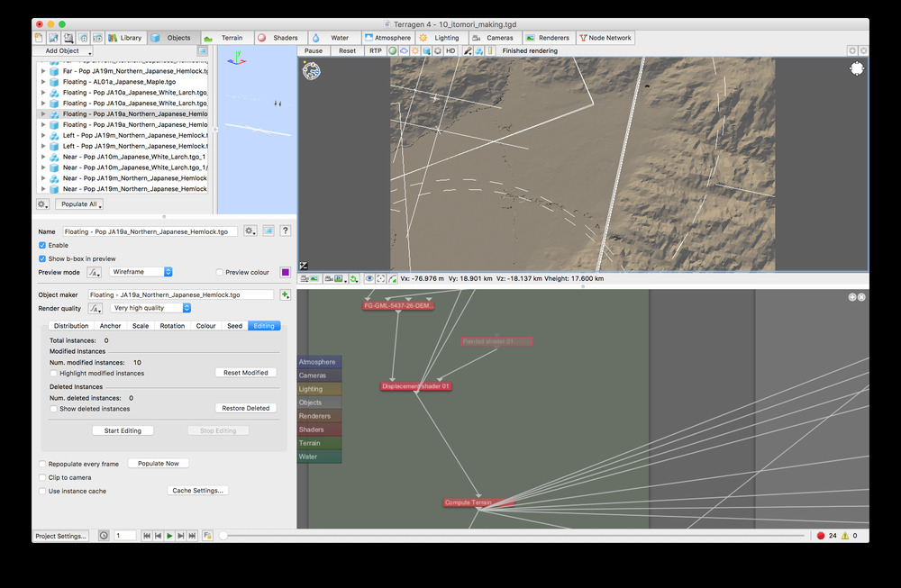Open the Wireframe preview mode dropdown
The width and height of the screenshot is (901, 588).
point(141,272)
